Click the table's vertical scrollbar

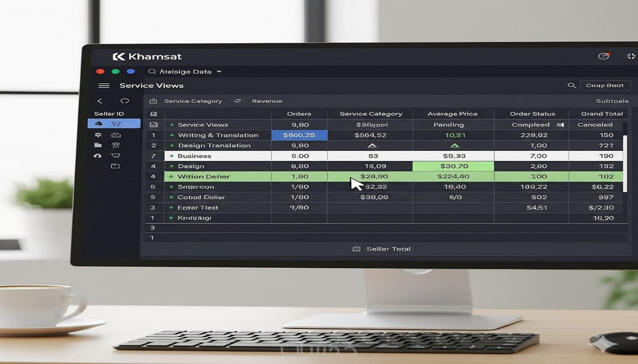(625, 164)
